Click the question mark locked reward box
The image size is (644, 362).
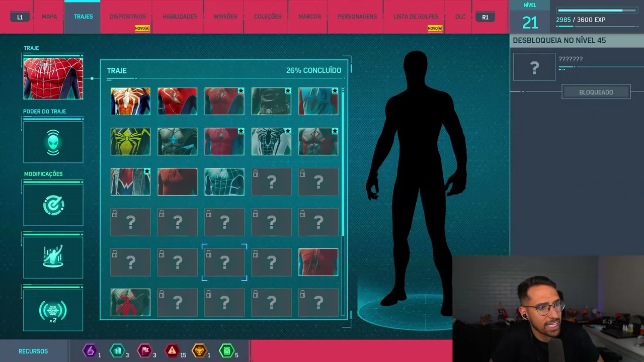(534, 67)
